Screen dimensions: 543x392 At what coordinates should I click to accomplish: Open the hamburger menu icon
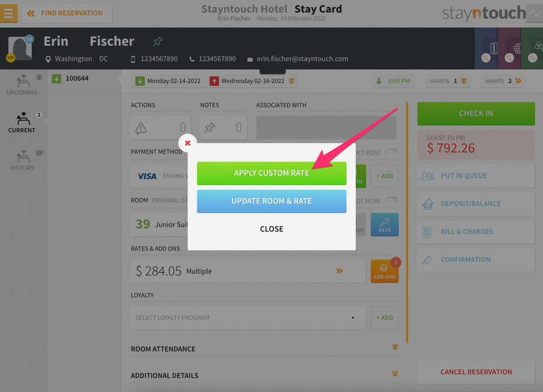click(9, 13)
